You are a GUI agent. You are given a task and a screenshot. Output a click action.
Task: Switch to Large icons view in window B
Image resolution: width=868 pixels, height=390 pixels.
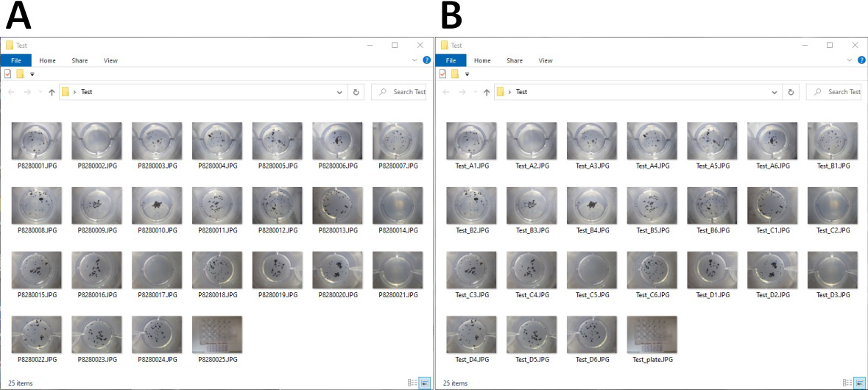click(860, 382)
